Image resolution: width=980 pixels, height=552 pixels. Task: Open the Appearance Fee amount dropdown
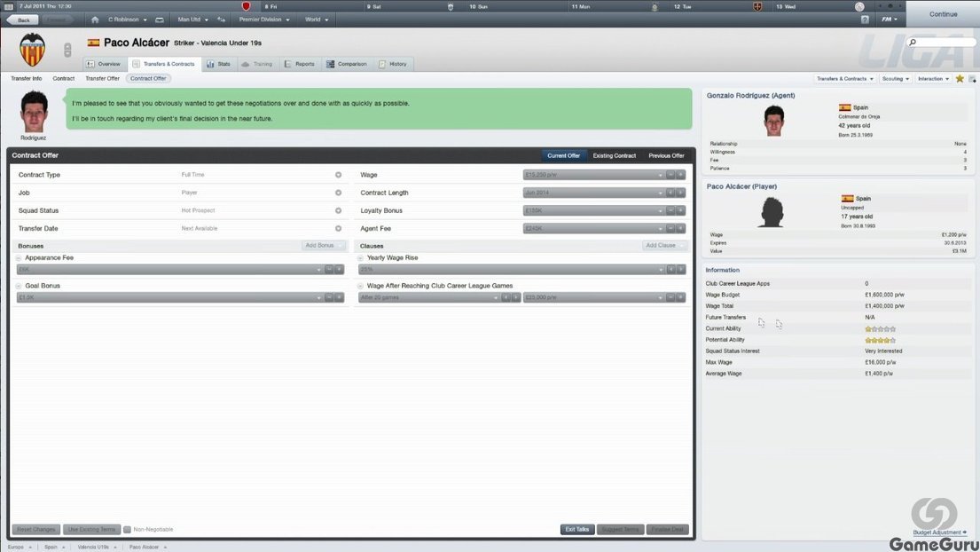[x=170, y=270]
